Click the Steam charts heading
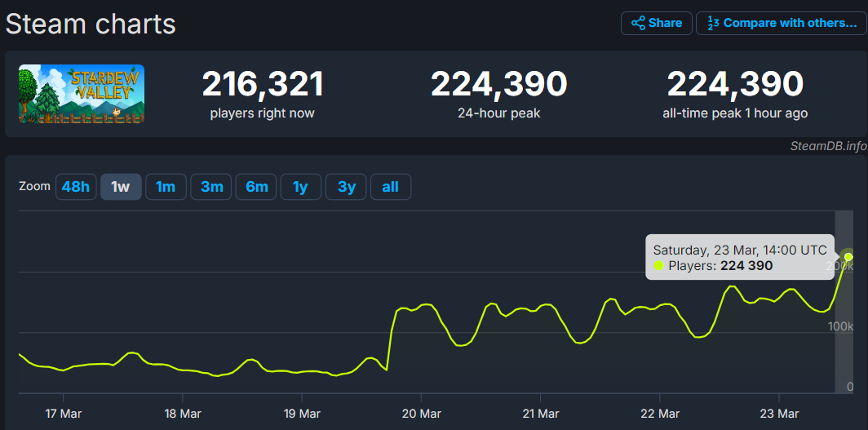The width and height of the screenshot is (868, 430). 91,24
